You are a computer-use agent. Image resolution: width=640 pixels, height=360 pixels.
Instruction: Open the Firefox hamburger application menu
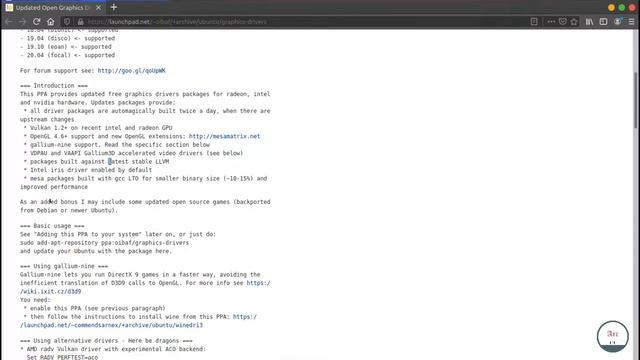631,22
